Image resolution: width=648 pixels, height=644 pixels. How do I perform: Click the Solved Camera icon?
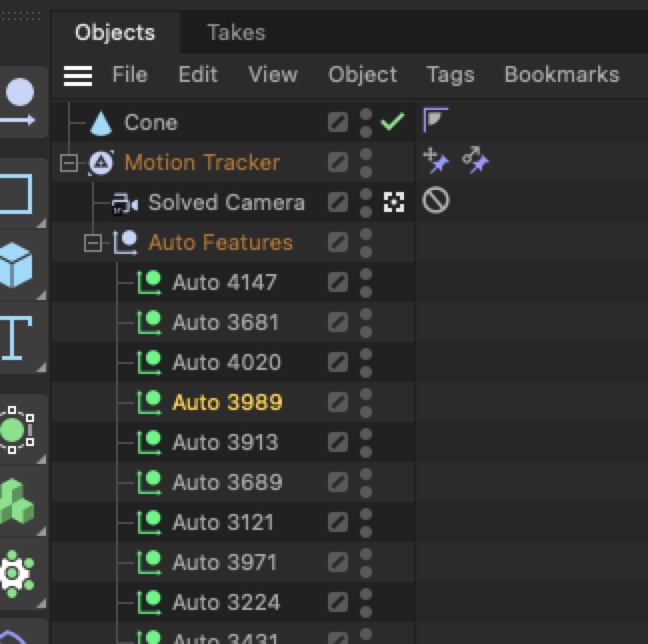tap(125, 203)
